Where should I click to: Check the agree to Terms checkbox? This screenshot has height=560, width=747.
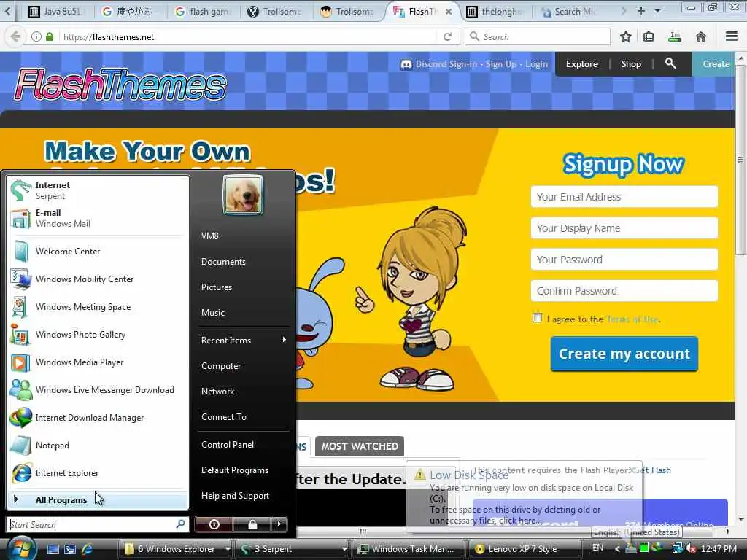537,318
